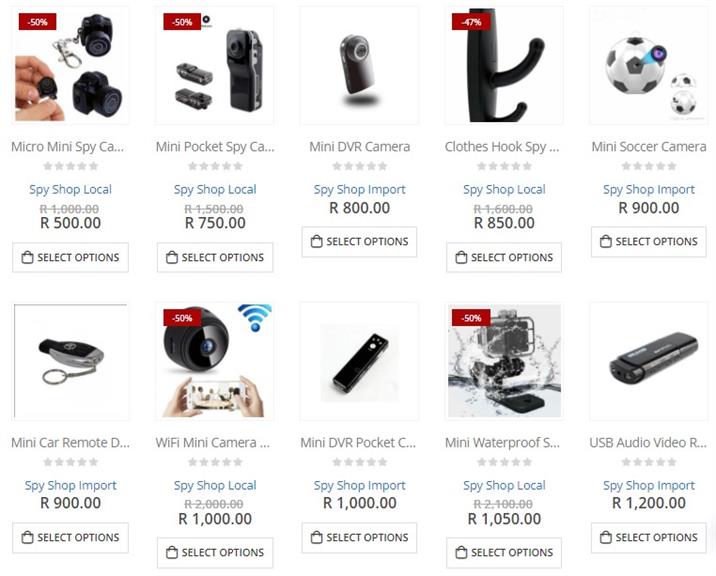Image resolution: width=716 pixels, height=576 pixels.
Task: Open the WiFi Mini Camera product title
Action: (x=213, y=443)
